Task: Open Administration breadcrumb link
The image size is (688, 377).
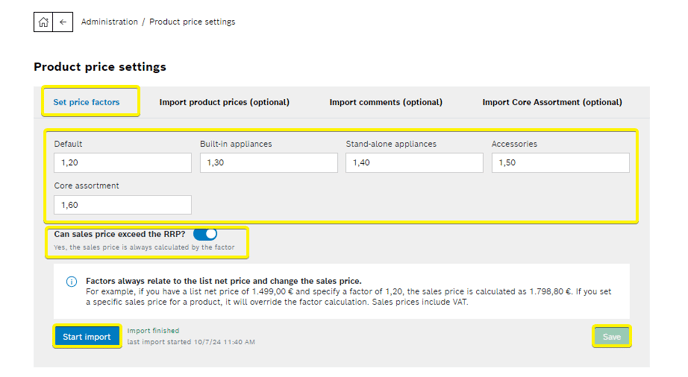Action: click(x=109, y=22)
